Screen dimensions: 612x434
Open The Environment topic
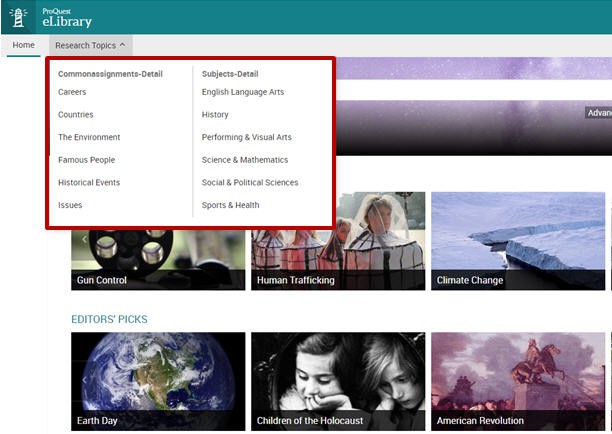tap(89, 137)
